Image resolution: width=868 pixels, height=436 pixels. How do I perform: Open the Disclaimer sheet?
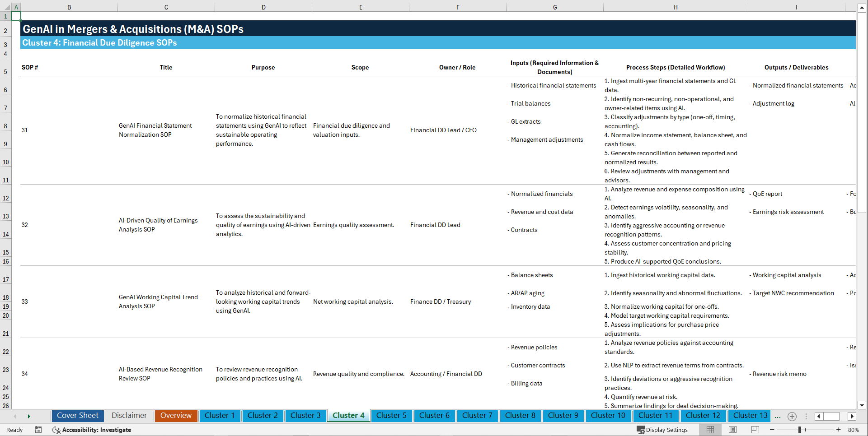[129, 416]
